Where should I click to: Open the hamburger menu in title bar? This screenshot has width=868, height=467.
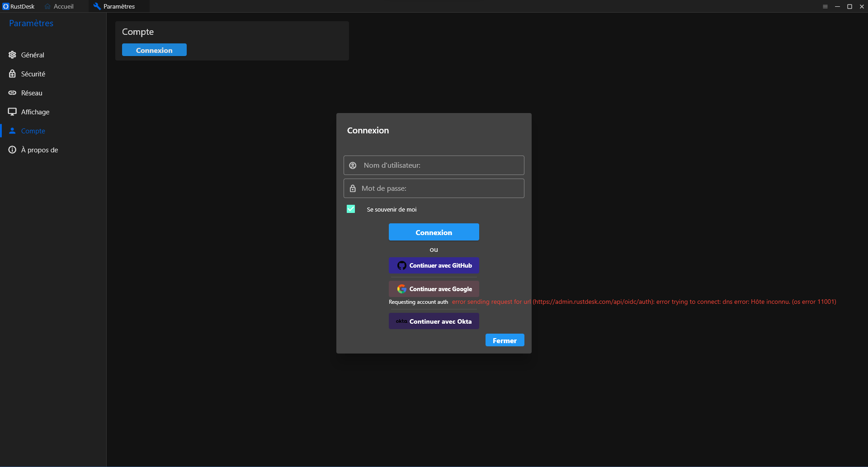pyautogui.click(x=825, y=6)
